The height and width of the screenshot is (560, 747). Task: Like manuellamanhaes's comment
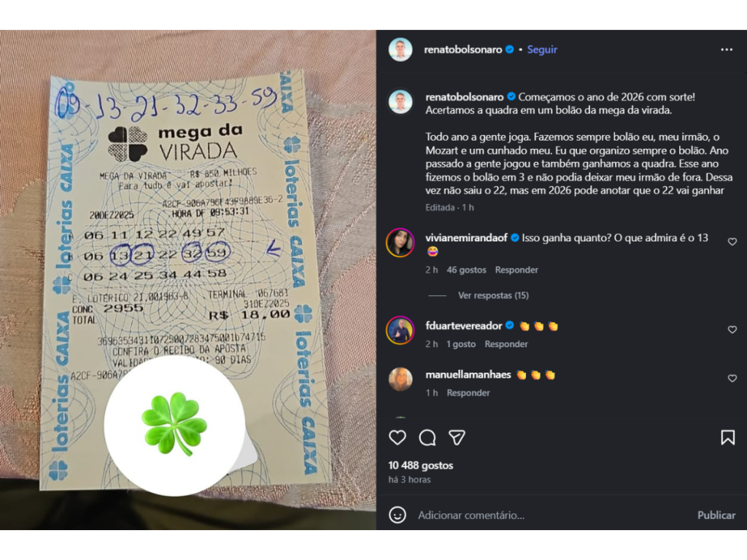click(x=732, y=378)
